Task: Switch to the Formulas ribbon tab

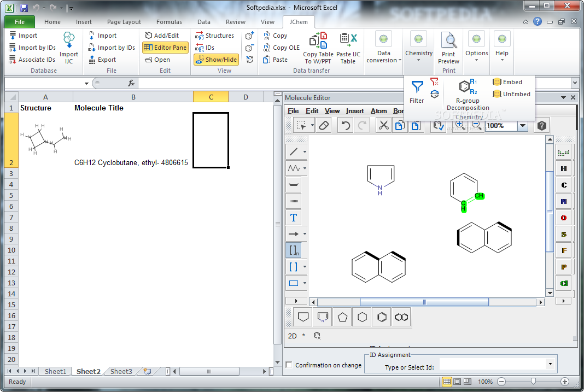Action: click(169, 22)
